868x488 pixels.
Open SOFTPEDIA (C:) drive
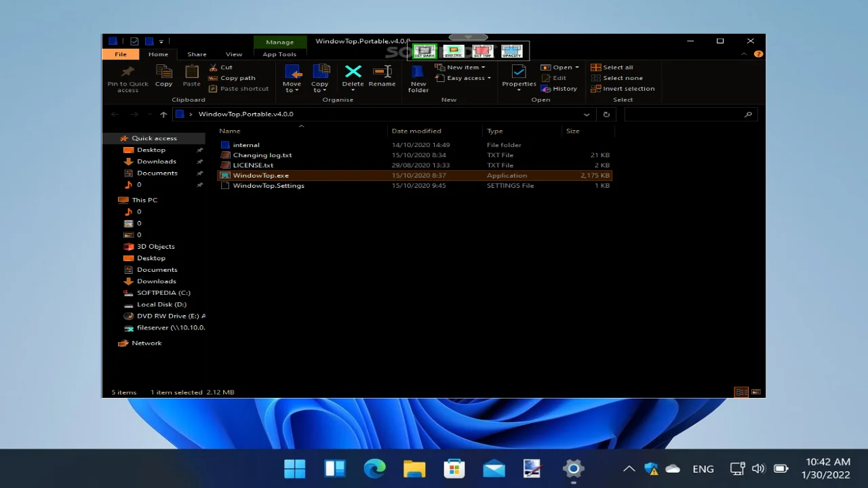click(x=163, y=293)
